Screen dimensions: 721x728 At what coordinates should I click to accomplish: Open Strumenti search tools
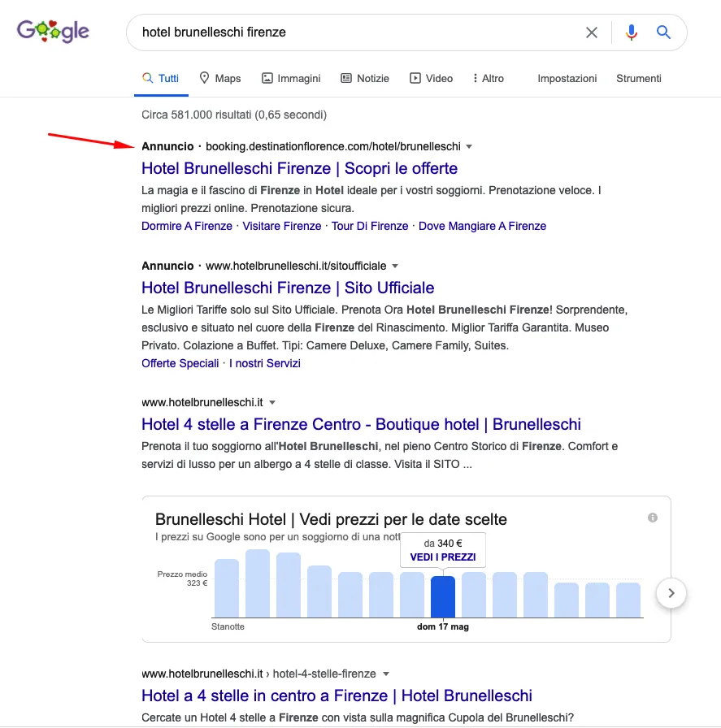coord(639,79)
